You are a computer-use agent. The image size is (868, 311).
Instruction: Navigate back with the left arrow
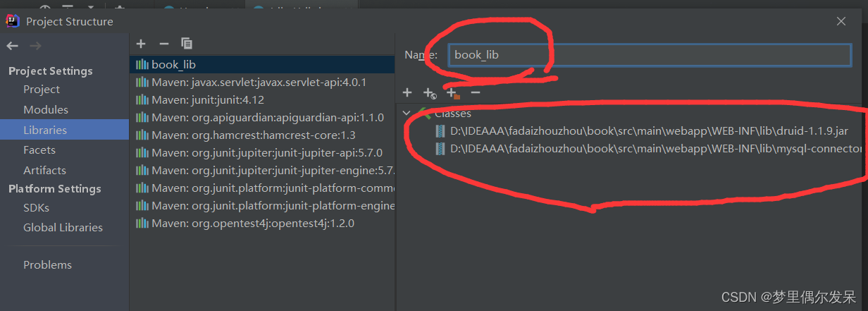click(13, 46)
